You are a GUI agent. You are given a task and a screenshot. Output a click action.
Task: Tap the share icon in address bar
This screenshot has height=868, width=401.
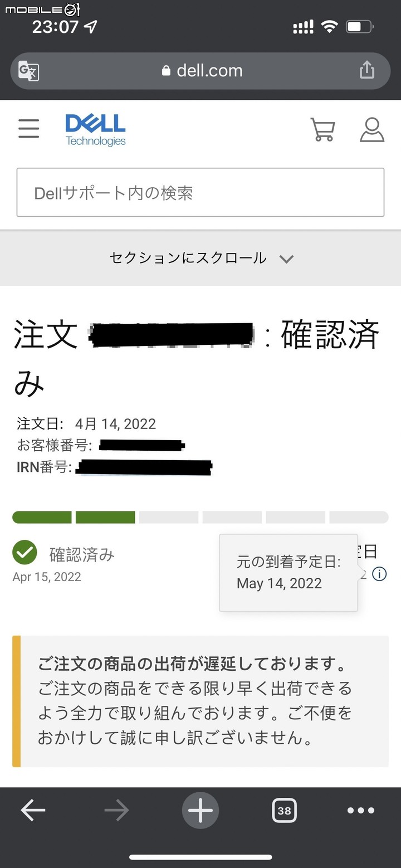pyautogui.click(x=366, y=70)
